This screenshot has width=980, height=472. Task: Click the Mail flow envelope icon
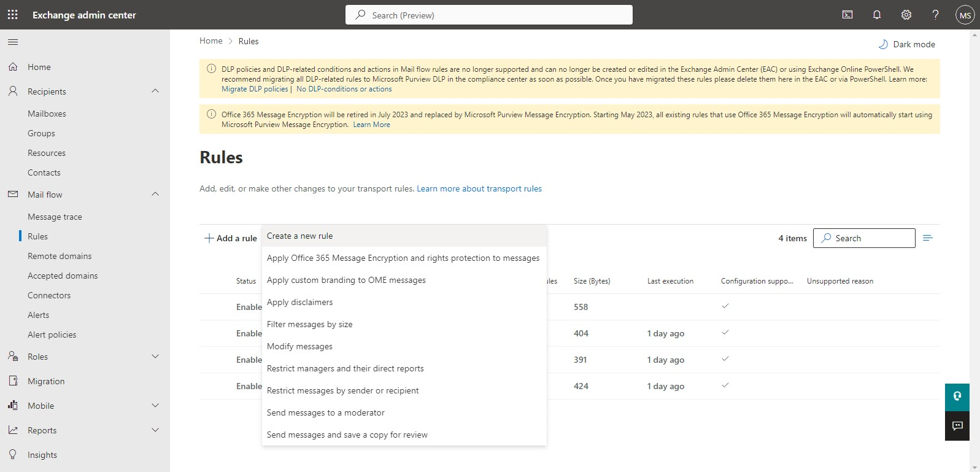13,194
